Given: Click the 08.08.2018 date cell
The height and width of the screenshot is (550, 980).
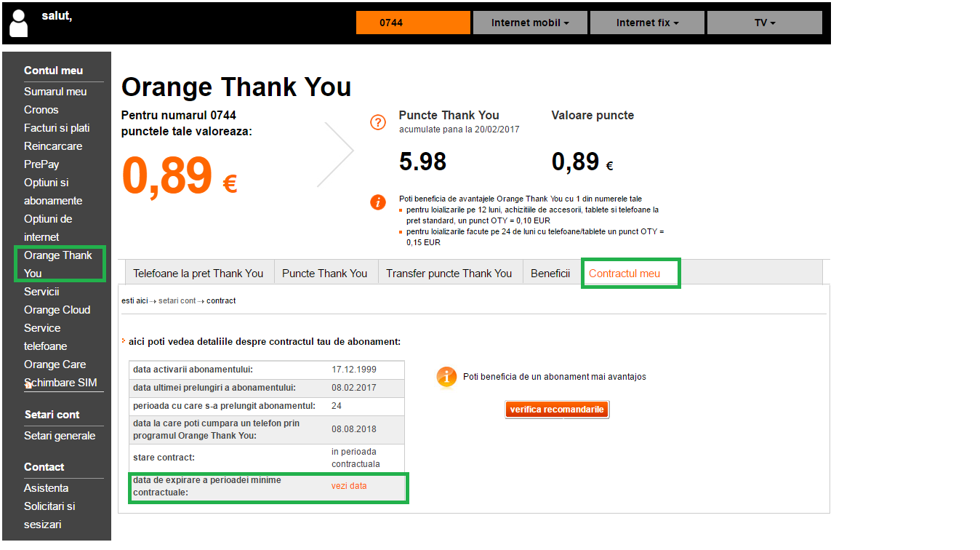Looking at the screenshot, I should coord(354,429).
